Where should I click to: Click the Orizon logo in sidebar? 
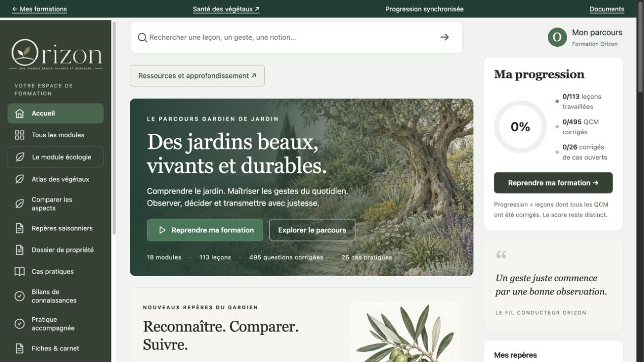click(57, 54)
